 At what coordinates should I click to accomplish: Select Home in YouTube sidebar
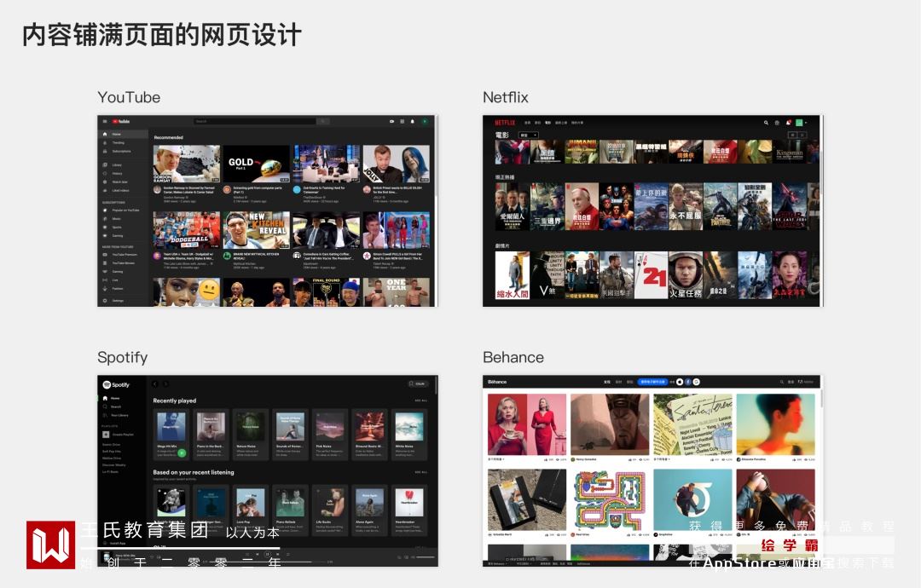pos(123,135)
